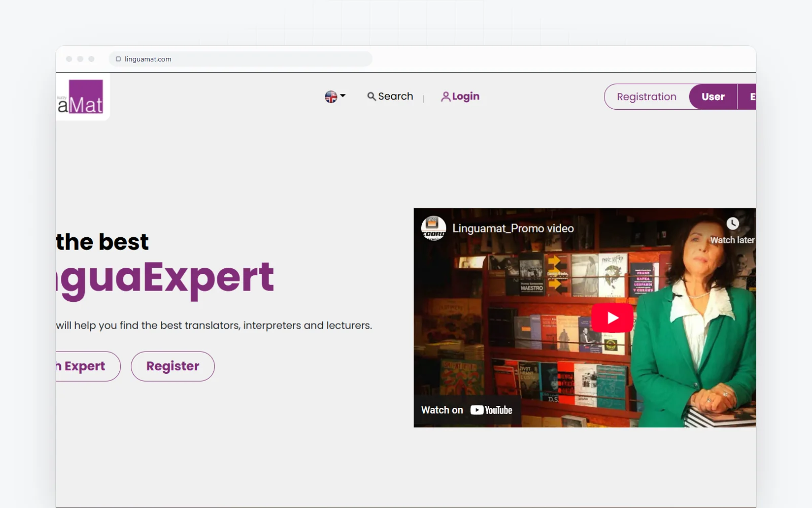Image resolution: width=812 pixels, height=508 pixels.
Task: Open the Login link
Action: coord(460,97)
